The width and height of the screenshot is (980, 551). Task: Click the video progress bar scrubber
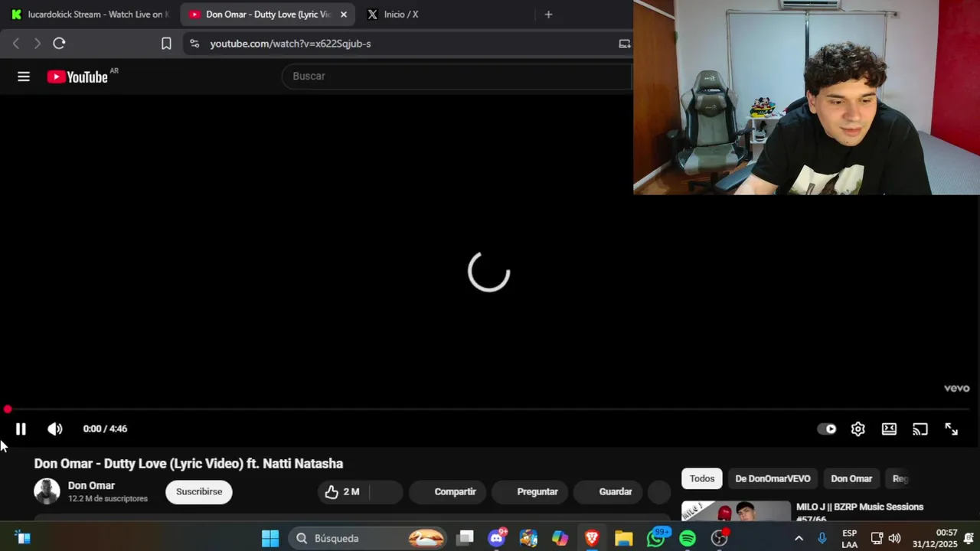click(8, 410)
